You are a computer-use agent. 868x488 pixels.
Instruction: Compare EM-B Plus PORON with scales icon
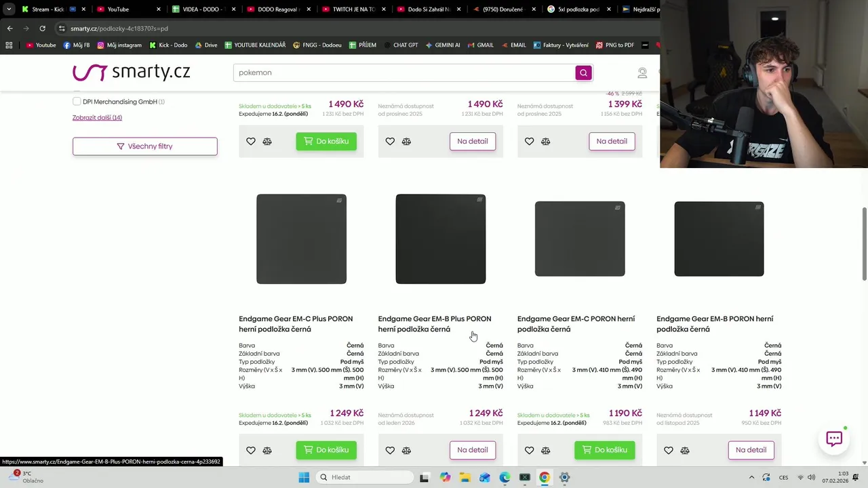click(x=406, y=450)
